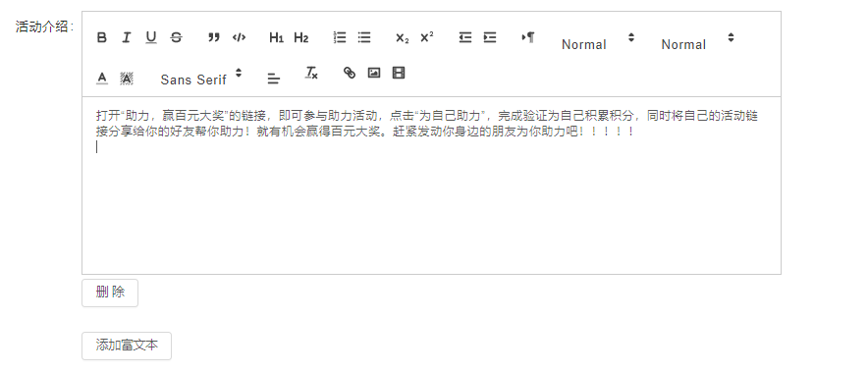This screenshot has height=373, width=868.
Task: Click the 活动介绍 label
Action: 44,27
